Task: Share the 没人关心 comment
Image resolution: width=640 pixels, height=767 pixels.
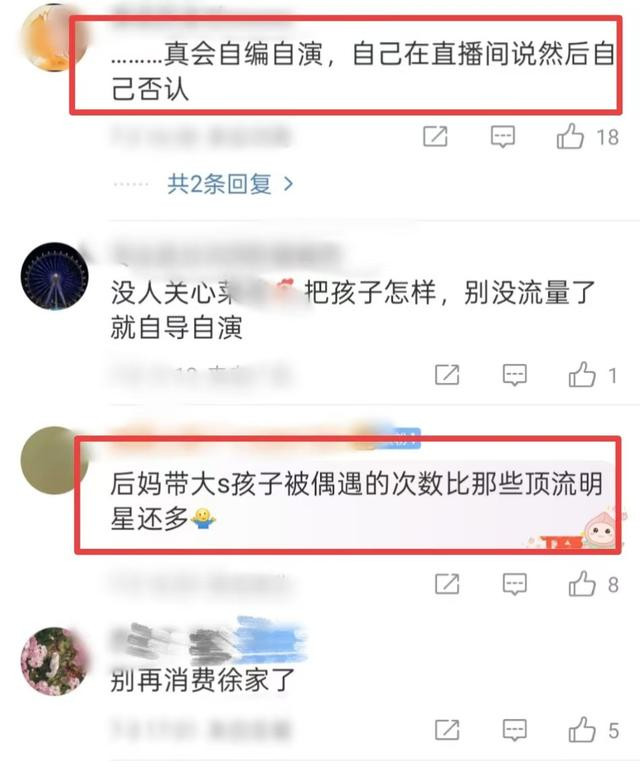Action: click(x=447, y=375)
